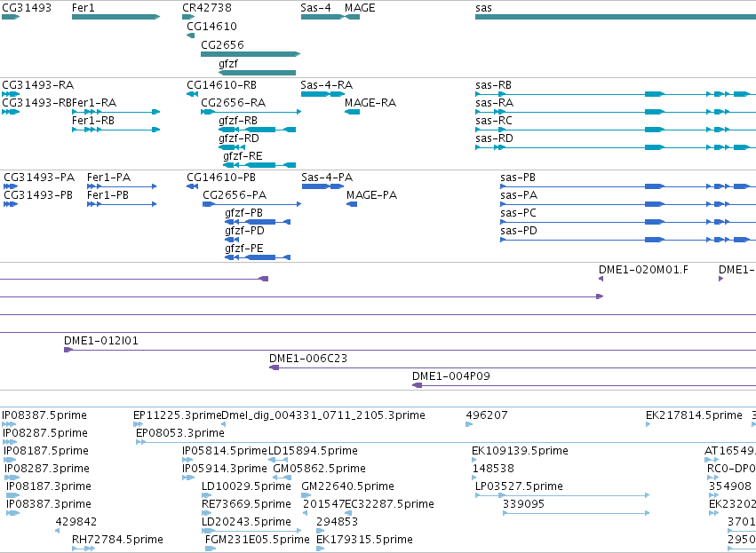Click the FGM231E05.5prime EST label

pyautogui.click(x=257, y=540)
